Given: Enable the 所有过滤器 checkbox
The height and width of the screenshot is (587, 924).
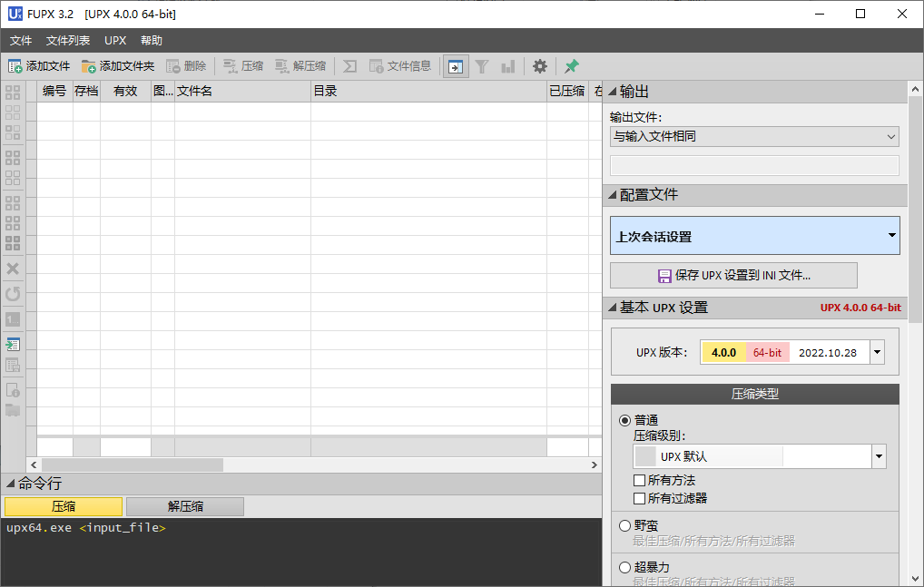Looking at the screenshot, I should click(x=639, y=499).
